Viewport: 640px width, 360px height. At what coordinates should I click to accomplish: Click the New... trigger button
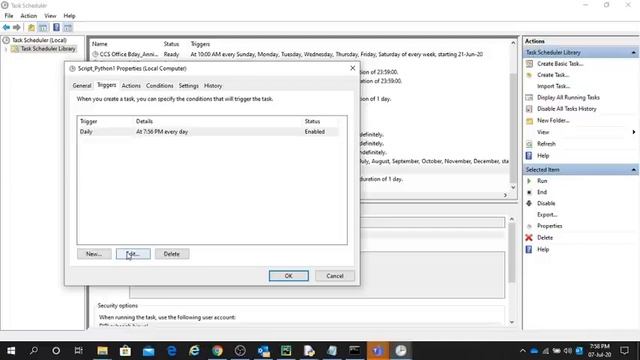tap(94, 254)
